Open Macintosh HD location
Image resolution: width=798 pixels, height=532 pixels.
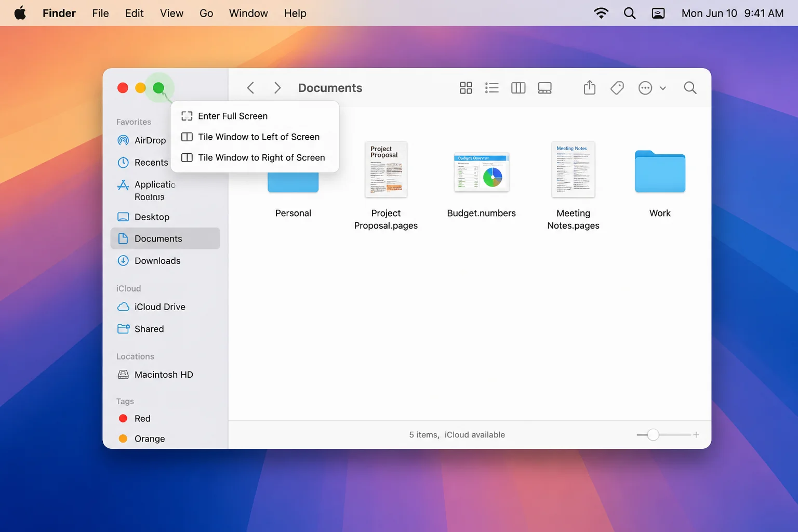[165, 375]
